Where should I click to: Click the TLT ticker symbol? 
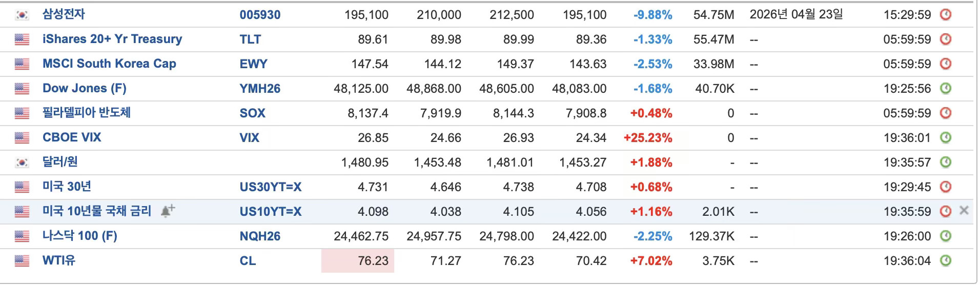click(x=250, y=39)
